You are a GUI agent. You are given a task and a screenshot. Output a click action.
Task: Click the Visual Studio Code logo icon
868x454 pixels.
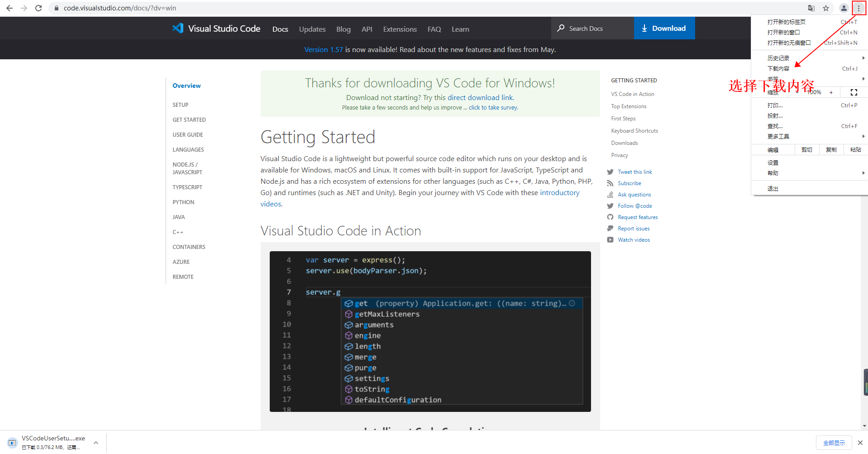[178, 28]
